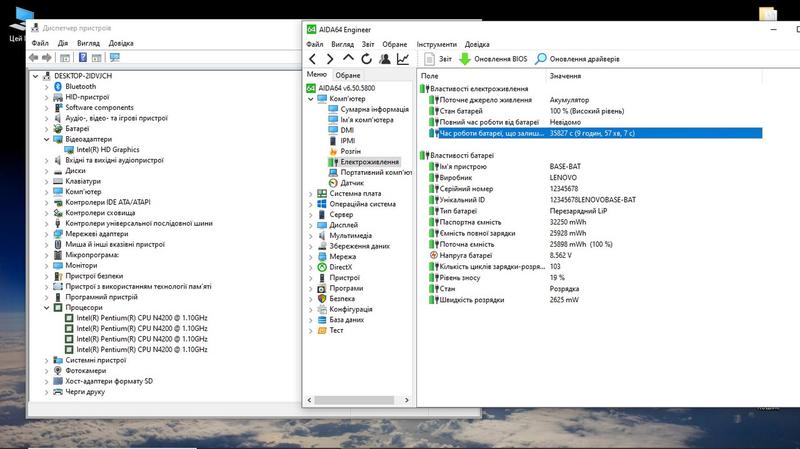Click the AIDA64 forward navigation arrow
The image size is (800, 449).
click(331, 59)
